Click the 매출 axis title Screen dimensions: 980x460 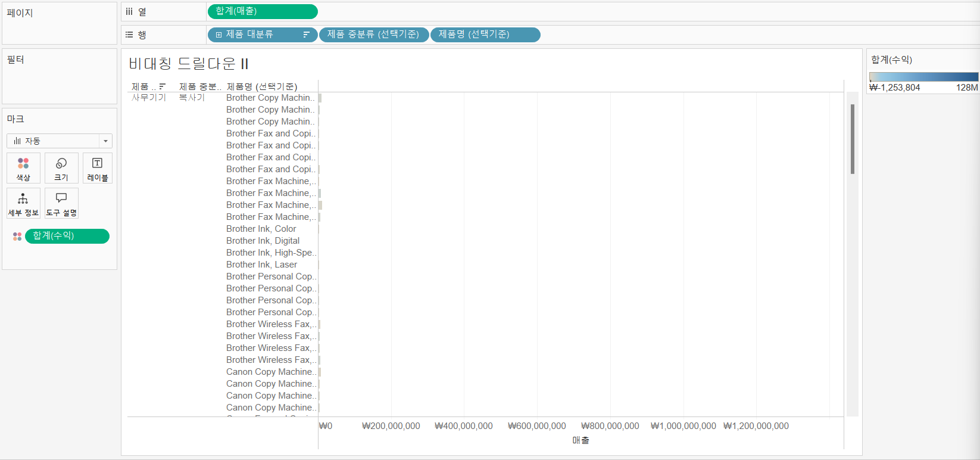click(x=580, y=440)
